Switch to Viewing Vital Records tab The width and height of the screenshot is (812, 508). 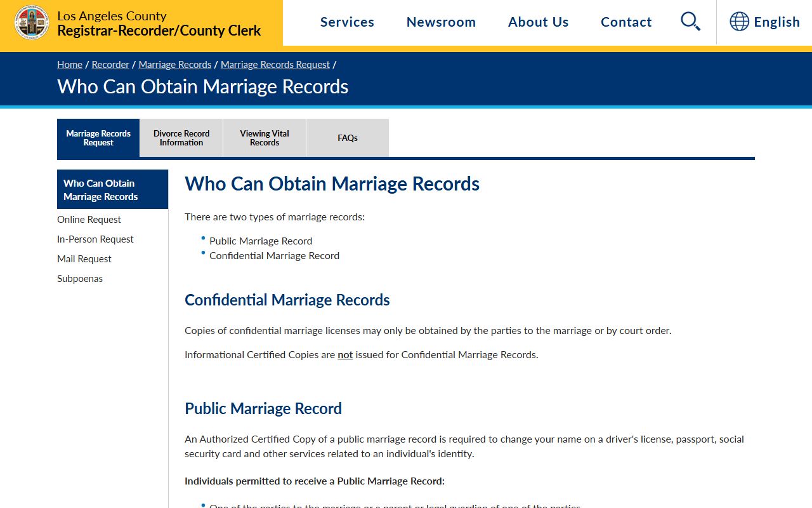pyautogui.click(x=265, y=138)
